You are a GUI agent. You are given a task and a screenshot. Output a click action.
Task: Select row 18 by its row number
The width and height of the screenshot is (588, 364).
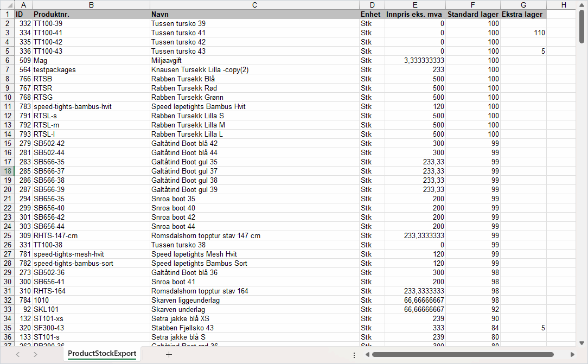8,171
